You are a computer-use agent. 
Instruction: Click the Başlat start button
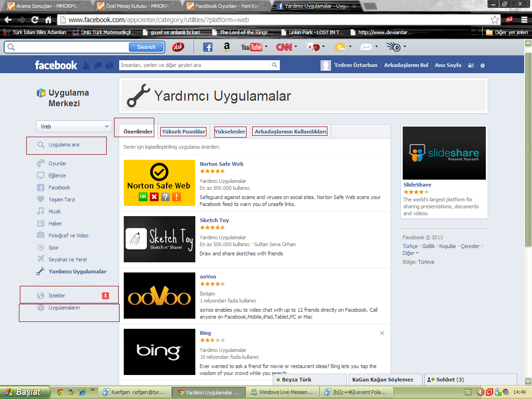[25, 392]
